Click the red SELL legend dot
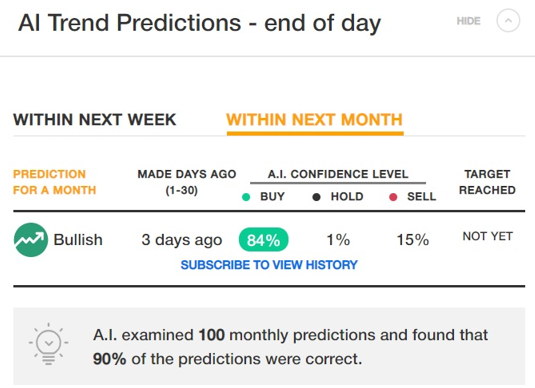Image resolution: width=535 pixels, height=388 pixels. point(393,197)
